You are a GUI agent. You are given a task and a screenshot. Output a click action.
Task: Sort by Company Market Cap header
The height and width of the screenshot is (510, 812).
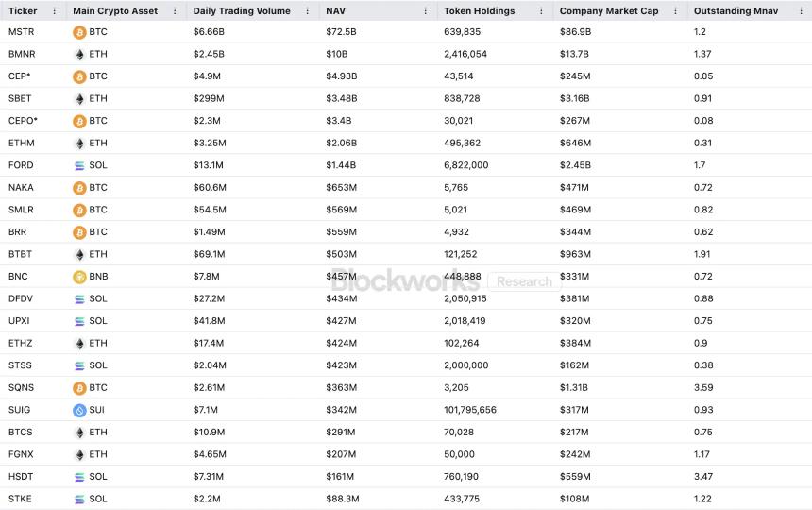(x=608, y=10)
